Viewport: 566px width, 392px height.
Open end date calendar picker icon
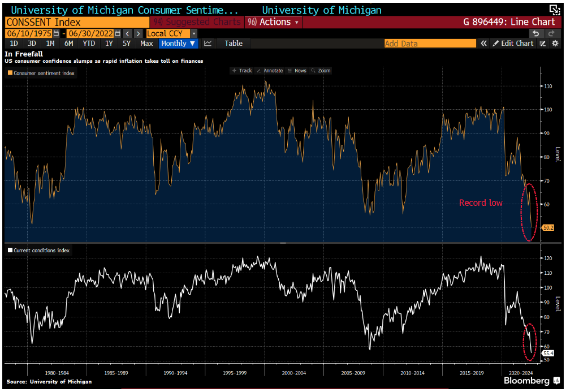tap(118, 33)
